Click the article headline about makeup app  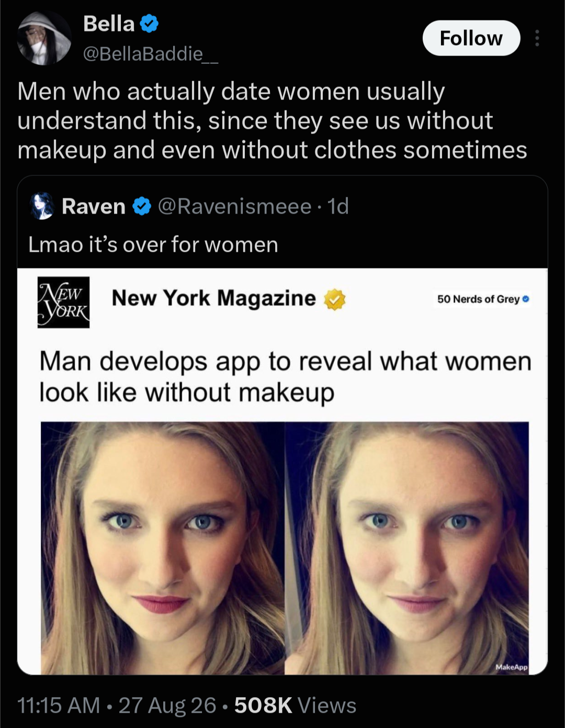pos(286,377)
